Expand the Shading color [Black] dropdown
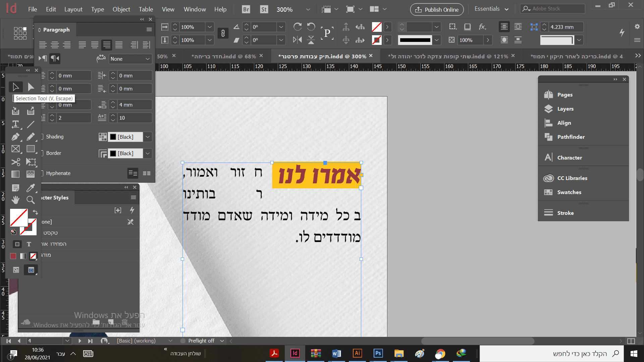Image resolution: width=644 pixels, height=362 pixels. click(x=148, y=137)
